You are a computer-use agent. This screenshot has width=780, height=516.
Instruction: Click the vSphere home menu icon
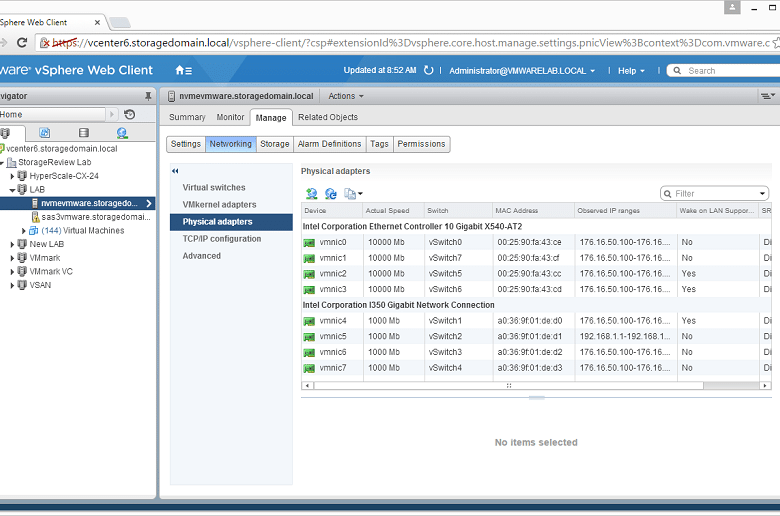point(183,71)
